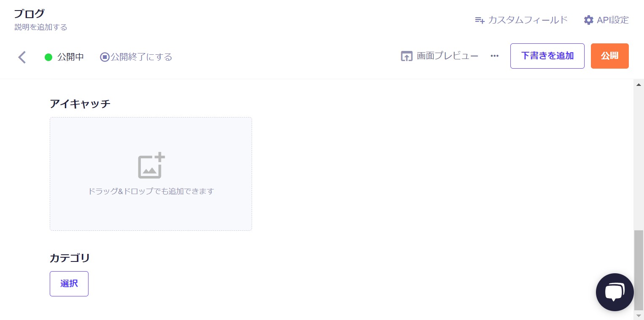644x320 pixels.
Task: Click 説明を追加する under the blog title
Action: pos(41,27)
